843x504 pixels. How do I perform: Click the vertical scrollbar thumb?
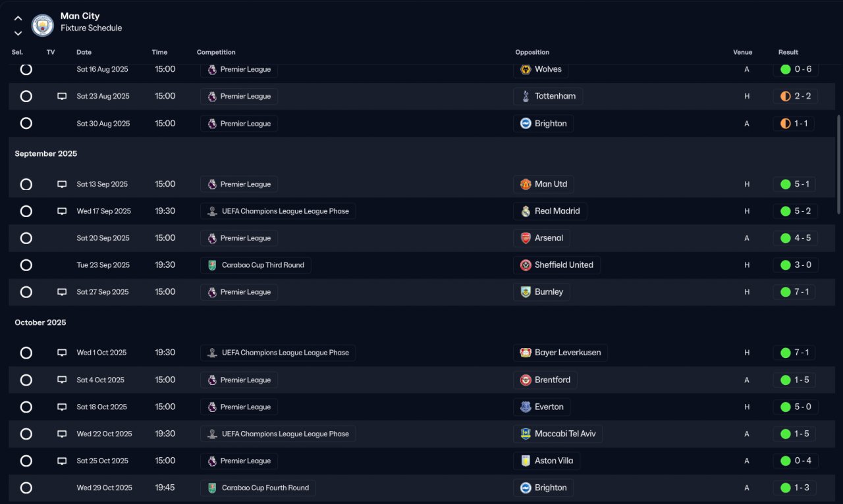pyautogui.click(x=838, y=164)
